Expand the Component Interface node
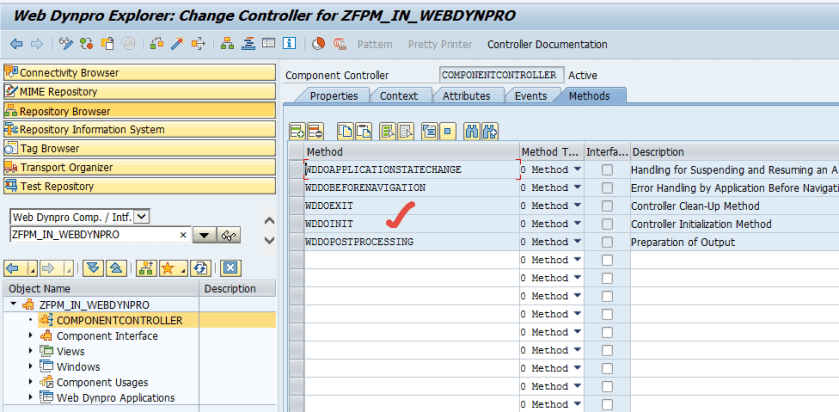 coord(30,335)
